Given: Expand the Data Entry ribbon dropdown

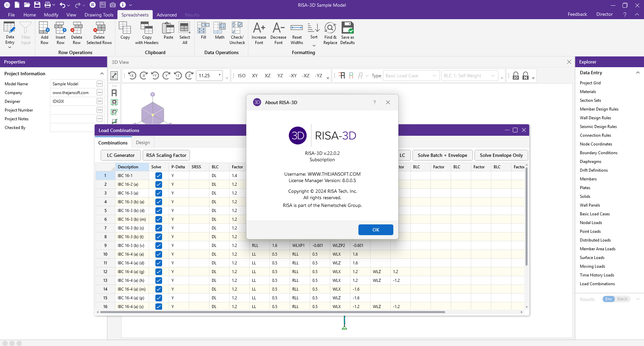Looking at the screenshot, I should point(10,47).
